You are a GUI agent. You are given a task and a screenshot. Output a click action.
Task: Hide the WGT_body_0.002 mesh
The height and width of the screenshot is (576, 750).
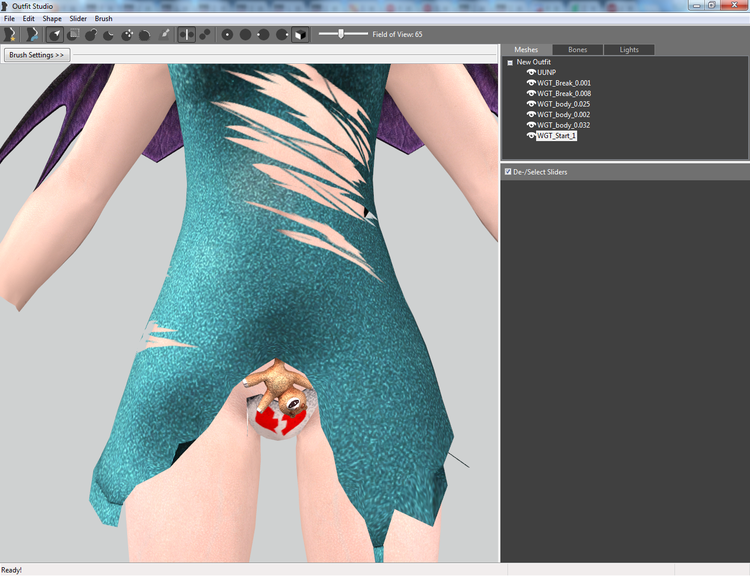[531, 114]
